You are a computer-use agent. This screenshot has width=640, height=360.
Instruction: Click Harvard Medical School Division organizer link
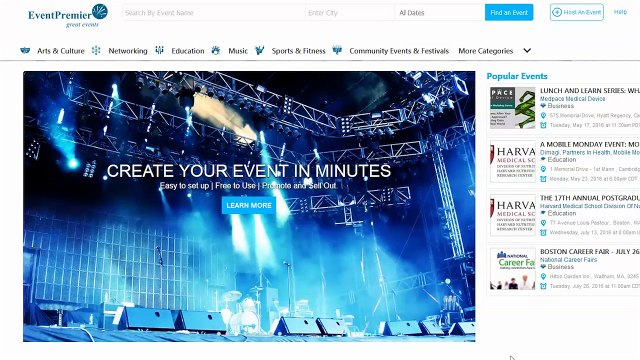(590, 206)
